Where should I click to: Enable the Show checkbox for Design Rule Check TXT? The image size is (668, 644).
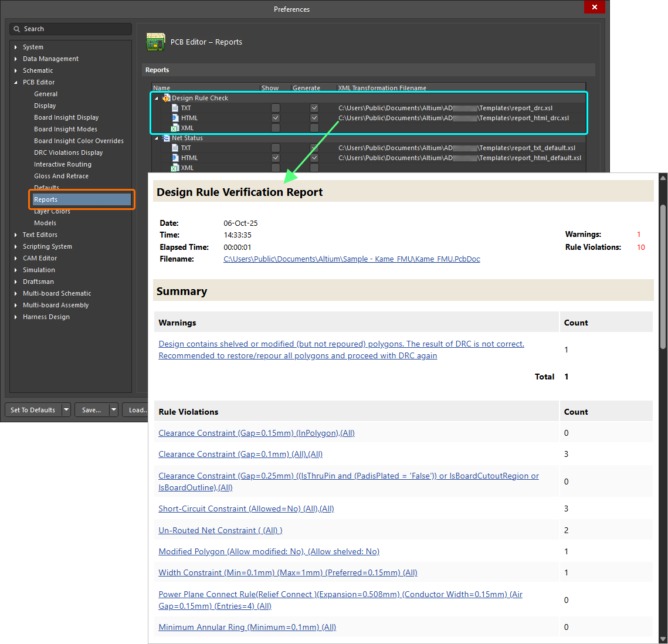click(x=274, y=108)
